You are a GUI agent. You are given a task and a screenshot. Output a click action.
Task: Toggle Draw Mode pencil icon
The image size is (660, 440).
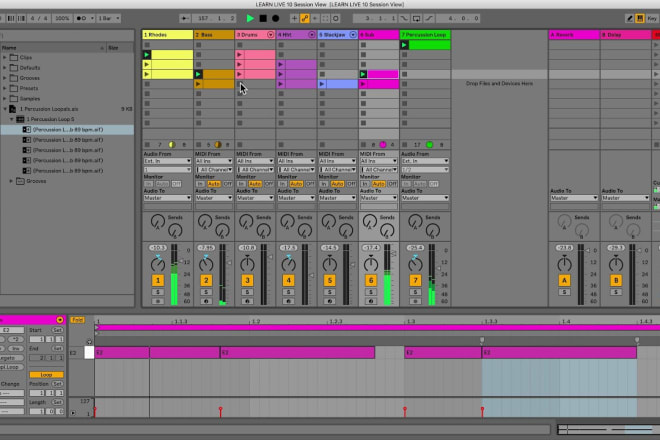click(x=630, y=19)
